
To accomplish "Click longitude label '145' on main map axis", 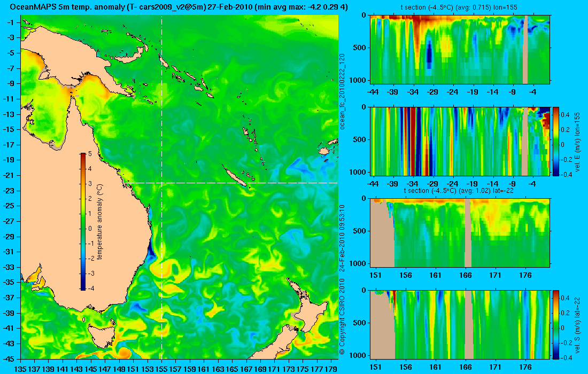I will [91, 369].
